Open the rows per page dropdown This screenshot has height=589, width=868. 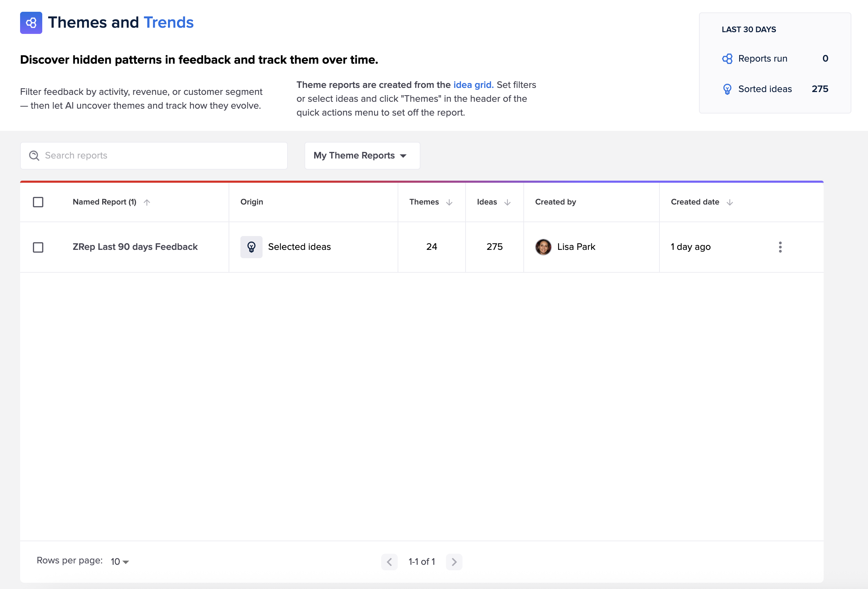click(x=120, y=561)
